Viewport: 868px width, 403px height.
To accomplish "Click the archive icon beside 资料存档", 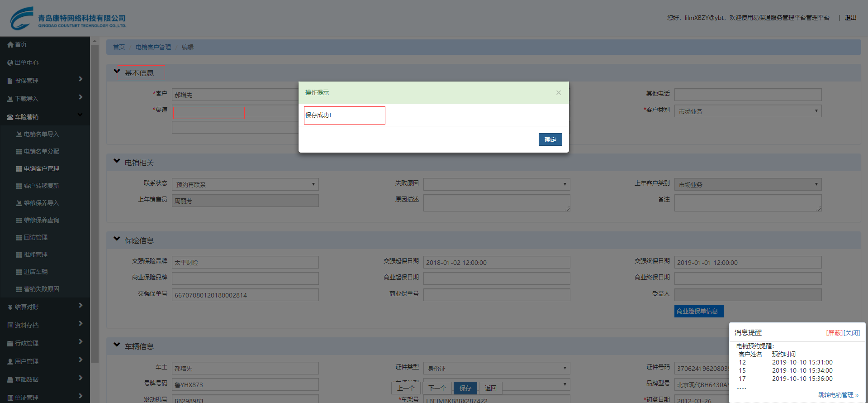I will tap(10, 325).
